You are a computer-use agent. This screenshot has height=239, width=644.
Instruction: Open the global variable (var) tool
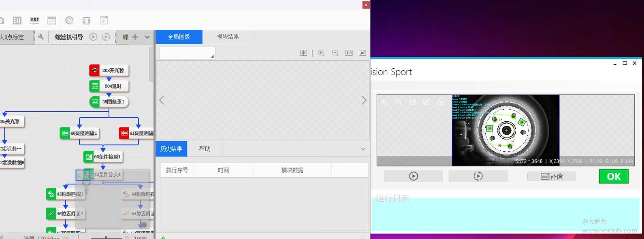pos(34,20)
